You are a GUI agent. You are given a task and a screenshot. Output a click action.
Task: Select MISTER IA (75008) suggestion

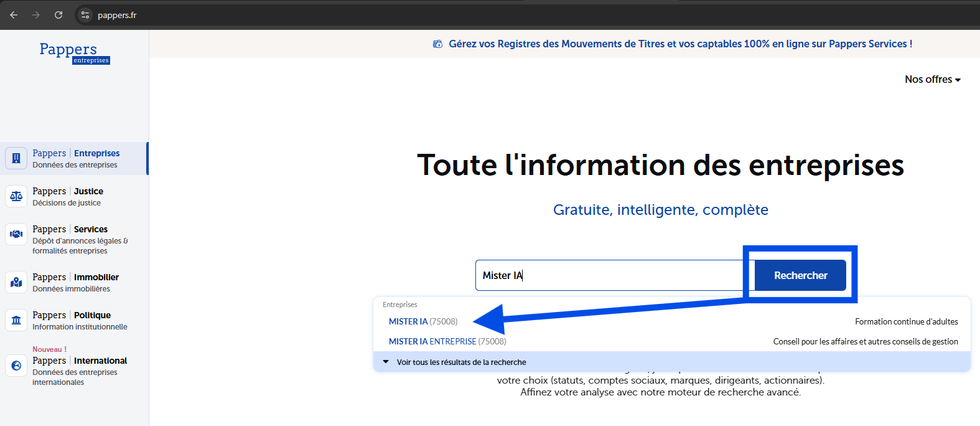tap(423, 321)
